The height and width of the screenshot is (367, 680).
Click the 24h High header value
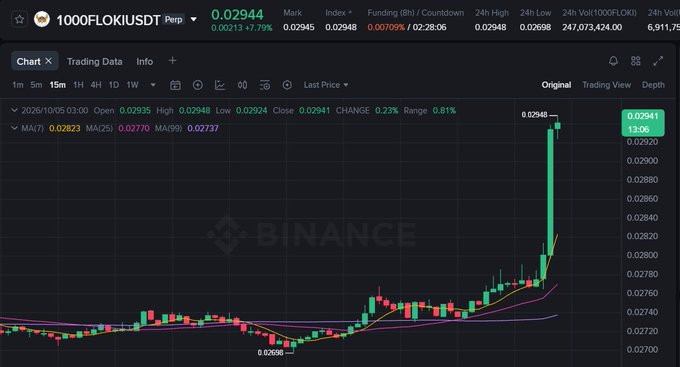490,27
